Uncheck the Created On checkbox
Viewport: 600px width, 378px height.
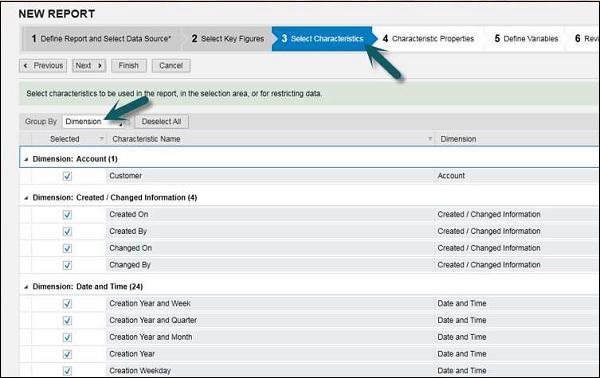tap(67, 215)
